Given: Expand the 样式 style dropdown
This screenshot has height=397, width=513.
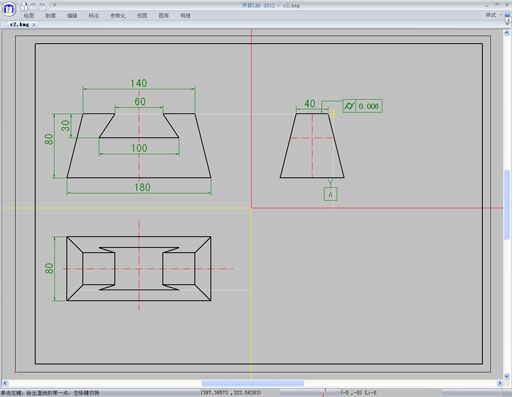Looking at the screenshot, I should (493, 15).
